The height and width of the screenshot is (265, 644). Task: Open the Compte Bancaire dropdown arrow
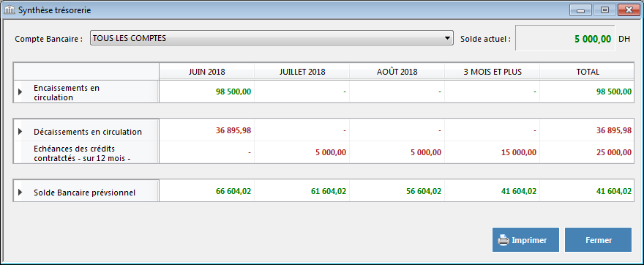[x=447, y=39]
